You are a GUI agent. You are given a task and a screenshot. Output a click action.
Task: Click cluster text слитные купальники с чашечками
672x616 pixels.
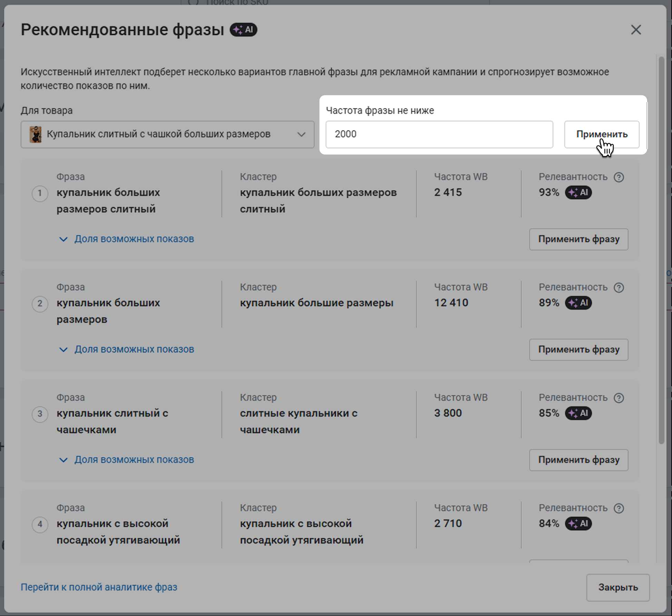299,421
